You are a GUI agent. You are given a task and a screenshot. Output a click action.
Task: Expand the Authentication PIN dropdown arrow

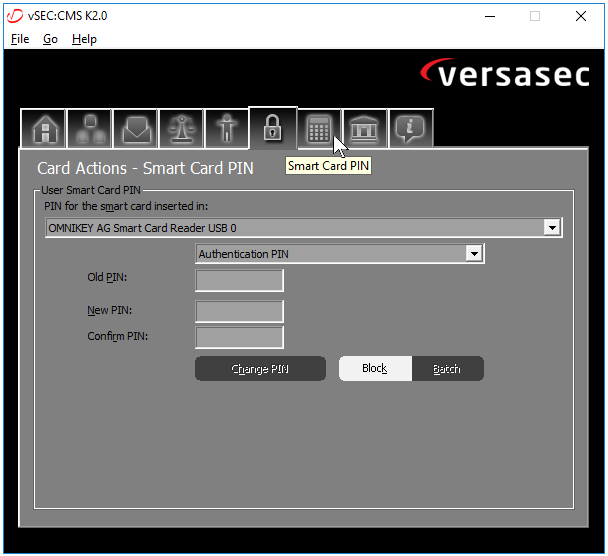pyautogui.click(x=474, y=254)
